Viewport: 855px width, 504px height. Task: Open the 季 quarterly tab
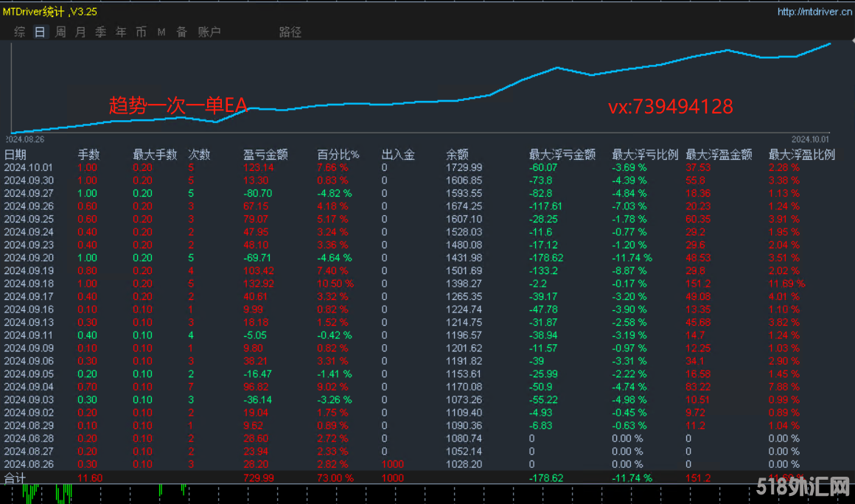pos(101,32)
